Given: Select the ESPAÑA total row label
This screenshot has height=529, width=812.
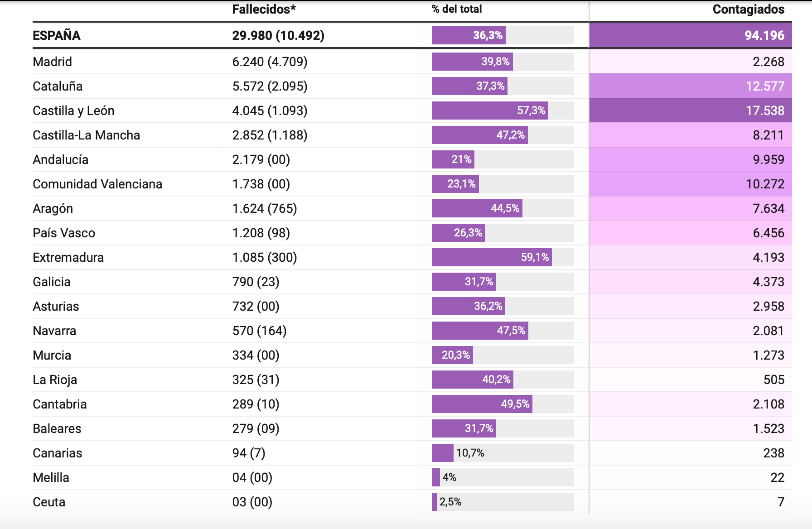Looking at the screenshot, I should tap(57, 35).
